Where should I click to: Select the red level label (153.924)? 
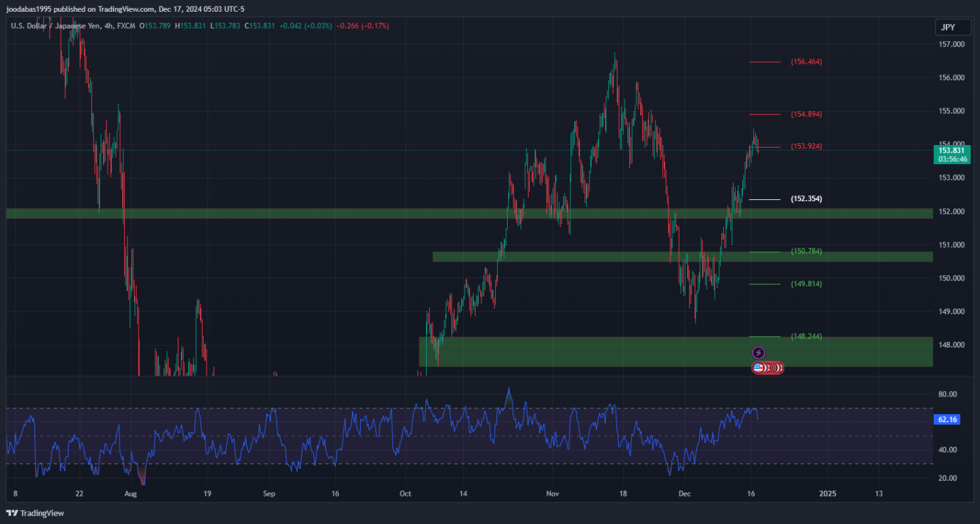pyautogui.click(x=806, y=146)
